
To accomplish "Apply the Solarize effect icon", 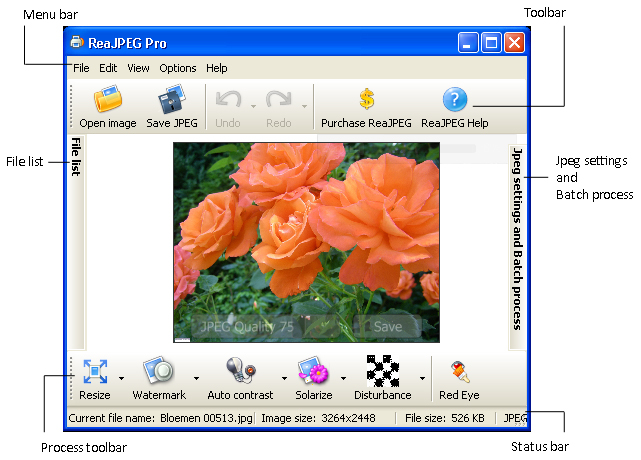I will 314,370.
